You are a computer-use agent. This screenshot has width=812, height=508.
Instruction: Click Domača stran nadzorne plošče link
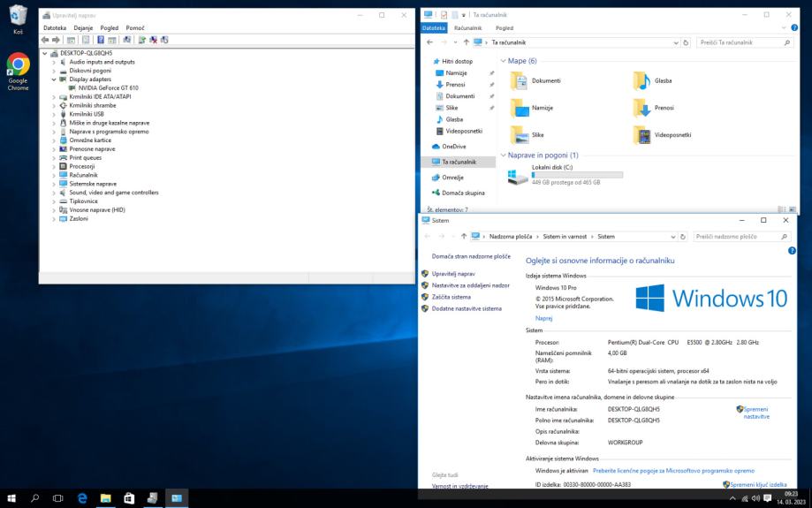(x=471, y=256)
